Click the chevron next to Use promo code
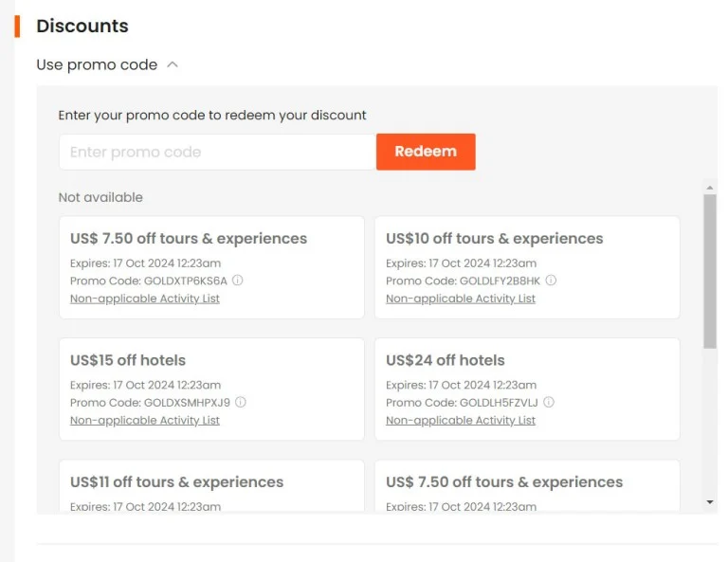 (173, 64)
